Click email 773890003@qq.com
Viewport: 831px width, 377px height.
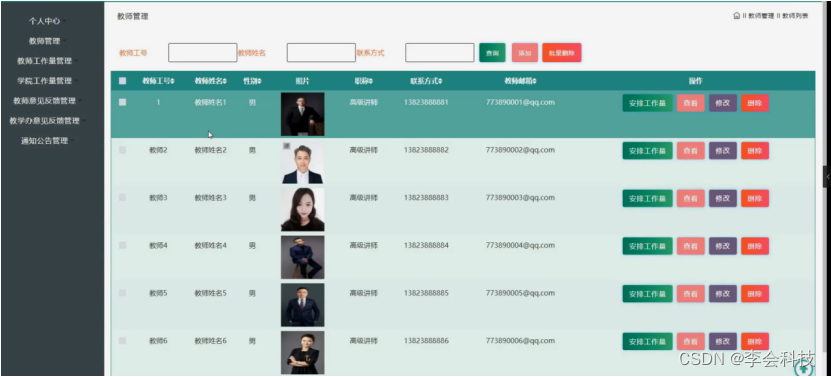[x=520, y=198]
